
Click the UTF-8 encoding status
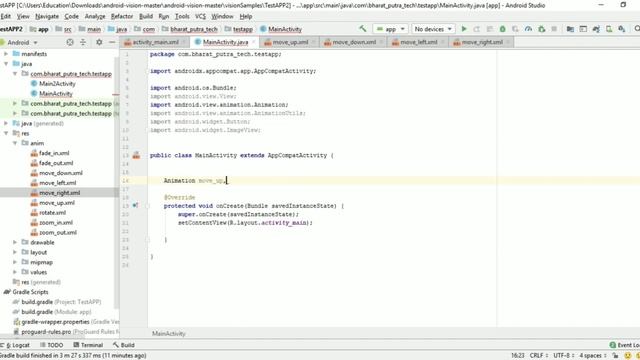click(564, 356)
